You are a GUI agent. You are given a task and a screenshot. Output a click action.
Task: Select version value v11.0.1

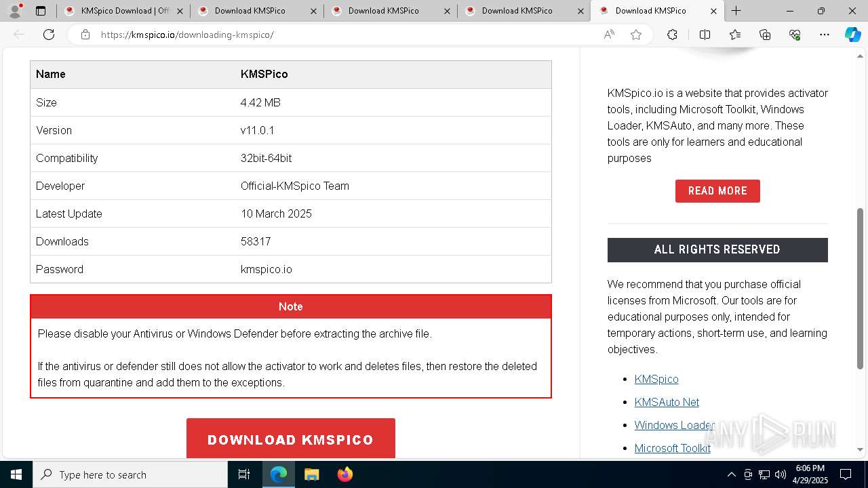coord(258,130)
